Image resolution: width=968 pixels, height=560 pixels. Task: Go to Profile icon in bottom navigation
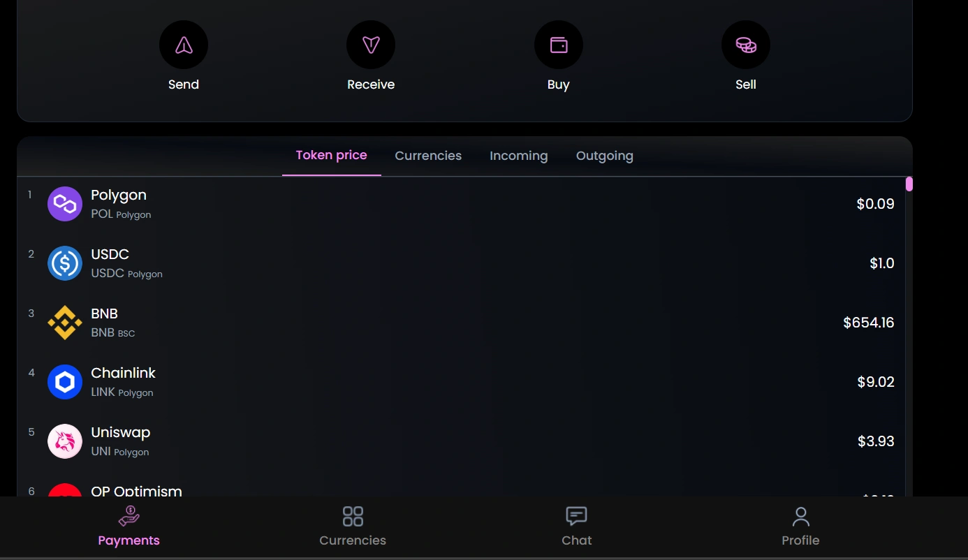click(x=800, y=517)
